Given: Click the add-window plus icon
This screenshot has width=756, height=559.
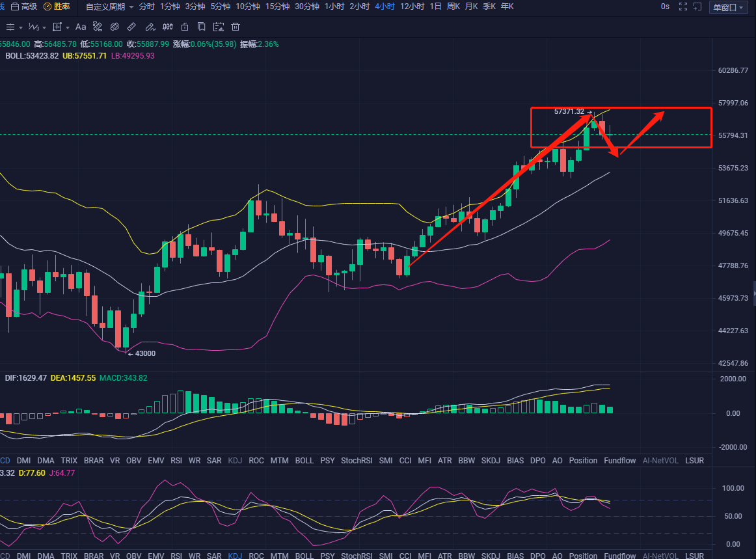Looking at the screenshot, I should (697, 7).
